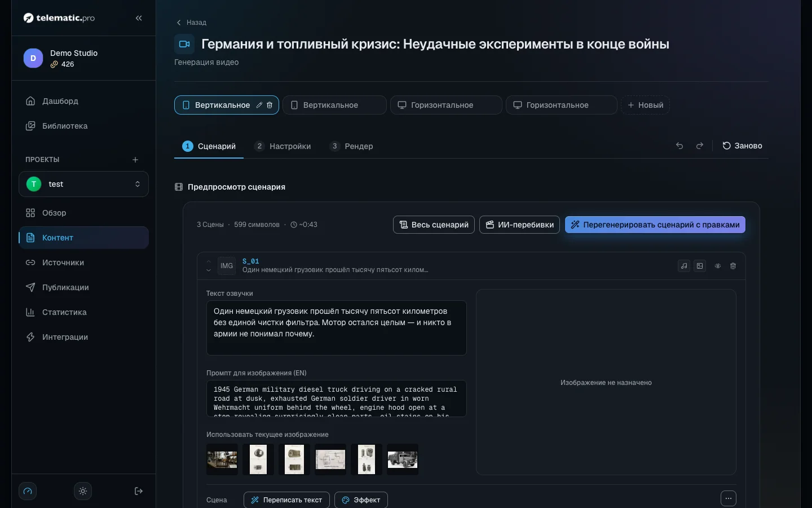Click the 599 символов text
812x508 pixels.
tap(257, 225)
